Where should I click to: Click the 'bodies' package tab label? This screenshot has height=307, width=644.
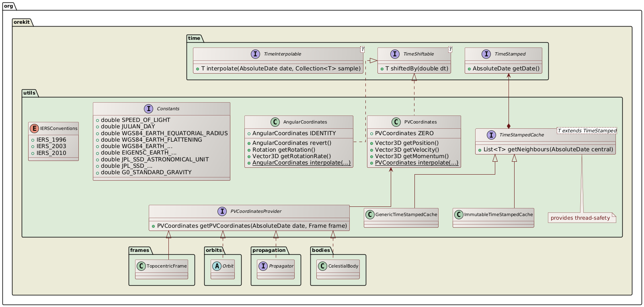pos(321,250)
